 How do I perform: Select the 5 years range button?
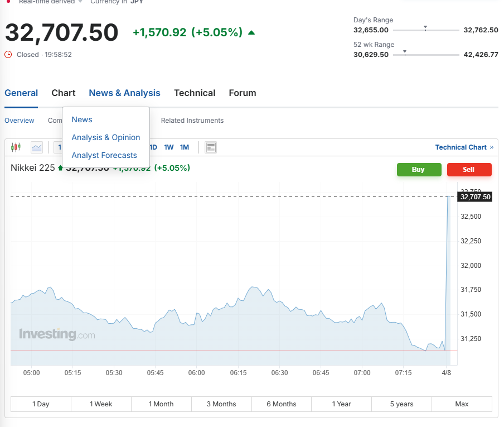click(x=402, y=404)
